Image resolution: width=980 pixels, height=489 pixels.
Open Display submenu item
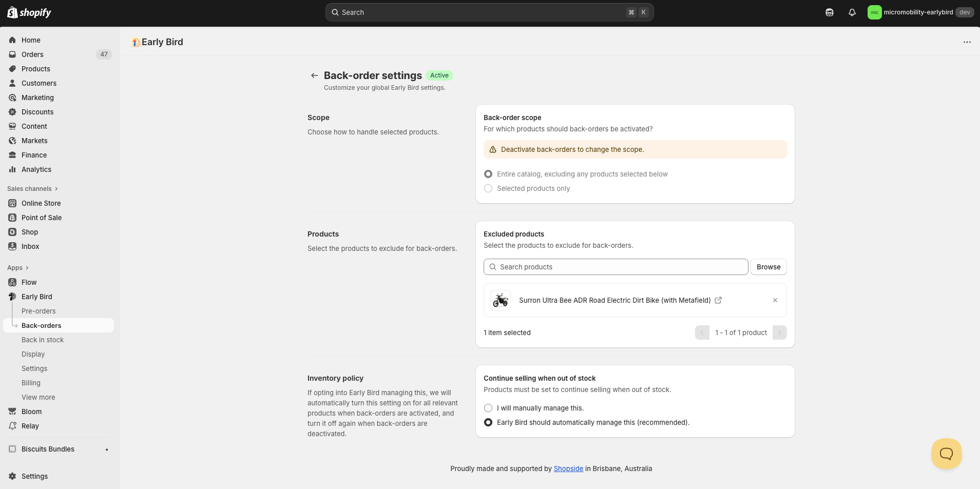[x=33, y=354]
